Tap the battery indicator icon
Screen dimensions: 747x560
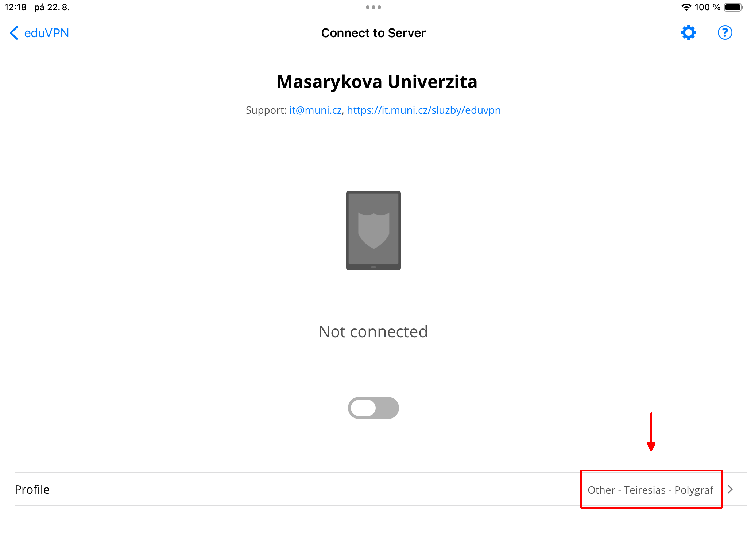733,7
